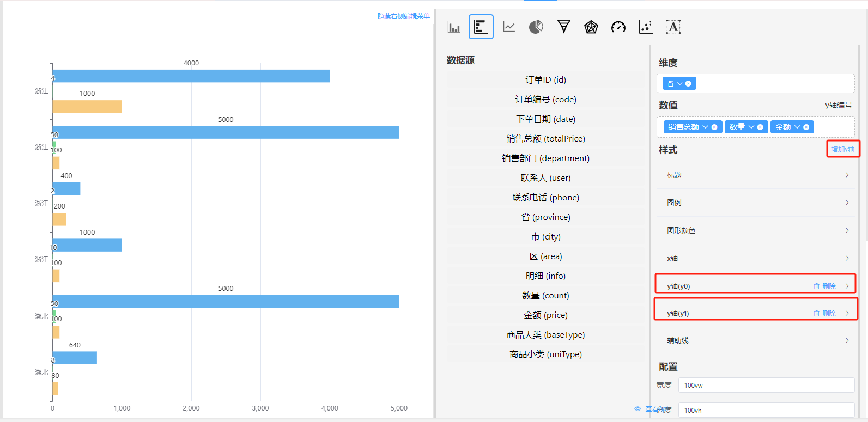Screen dimensions: 868x422
Task: Switch to the funnel chart icon
Action: coord(563,27)
